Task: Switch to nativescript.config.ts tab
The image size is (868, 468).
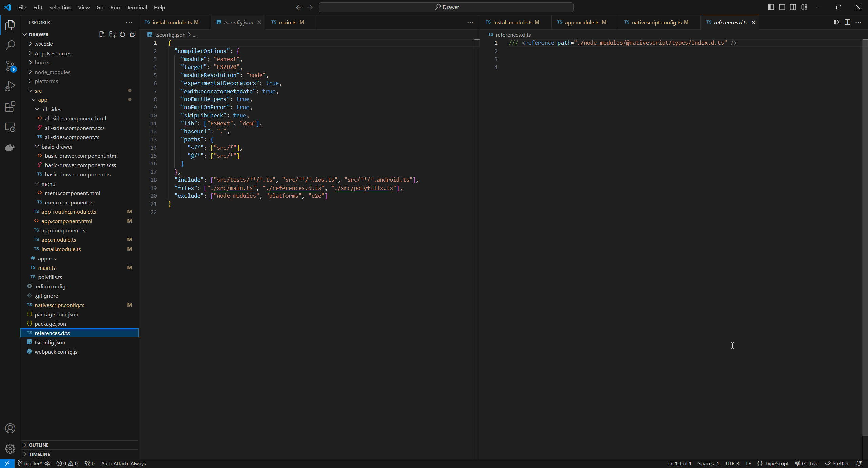Action: tap(656, 22)
